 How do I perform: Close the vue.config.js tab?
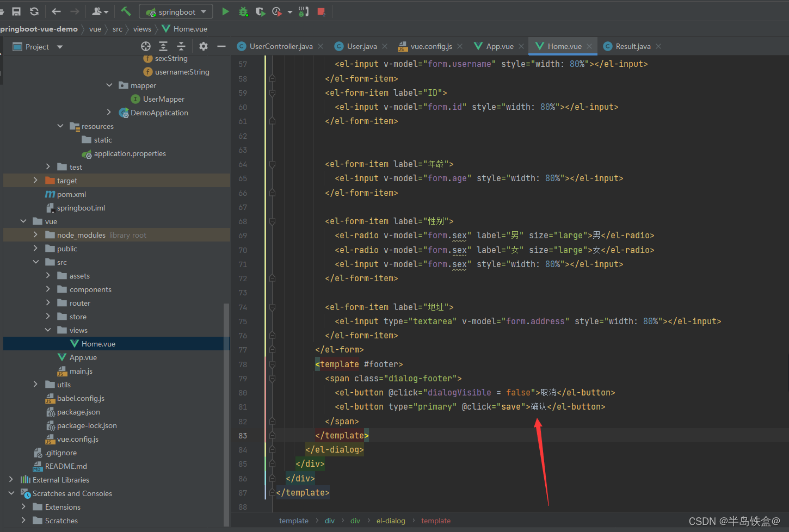[x=460, y=46]
